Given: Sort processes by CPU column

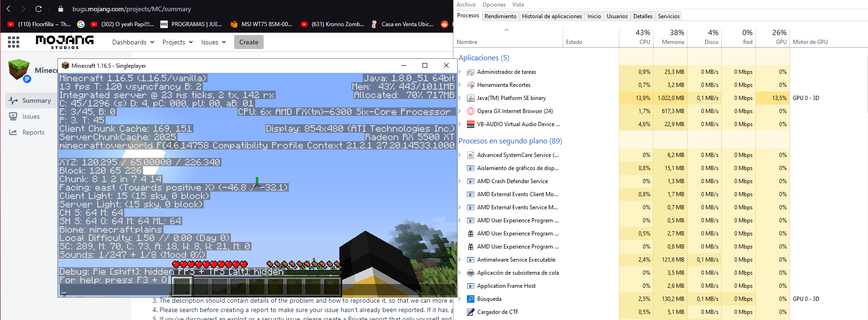Looking at the screenshot, I should (636, 37).
